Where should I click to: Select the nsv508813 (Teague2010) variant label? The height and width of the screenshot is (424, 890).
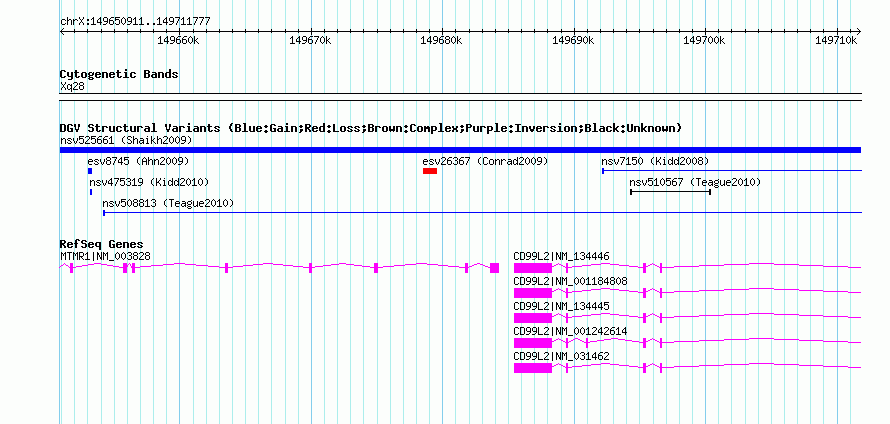[168, 203]
